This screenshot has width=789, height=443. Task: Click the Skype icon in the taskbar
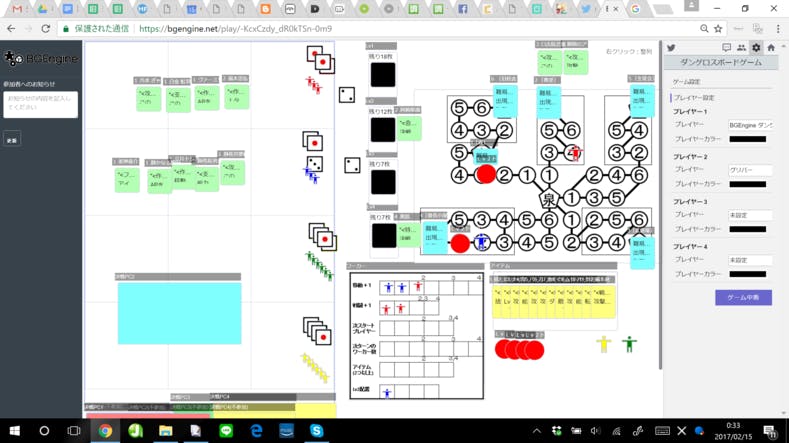click(316, 431)
